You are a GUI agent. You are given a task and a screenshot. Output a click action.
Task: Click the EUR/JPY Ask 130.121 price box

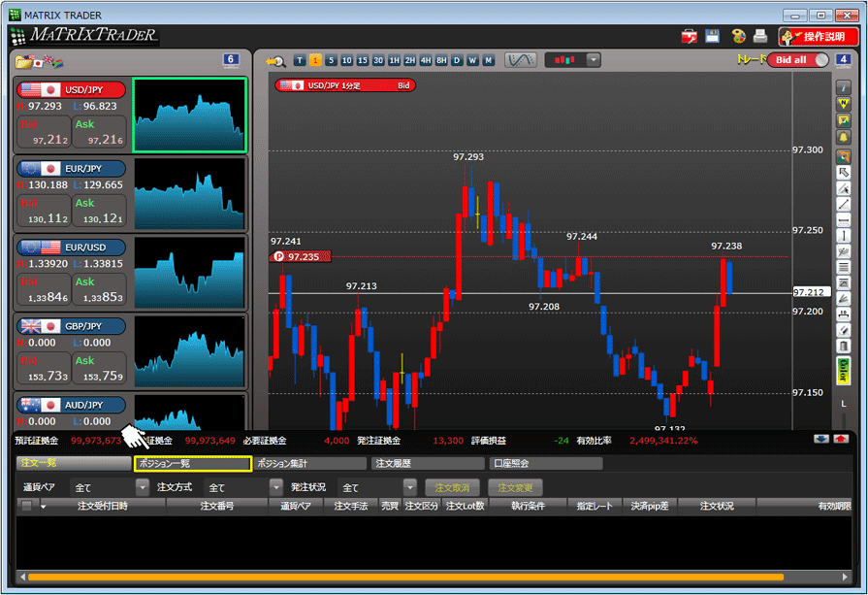pyautogui.click(x=100, y=211)
